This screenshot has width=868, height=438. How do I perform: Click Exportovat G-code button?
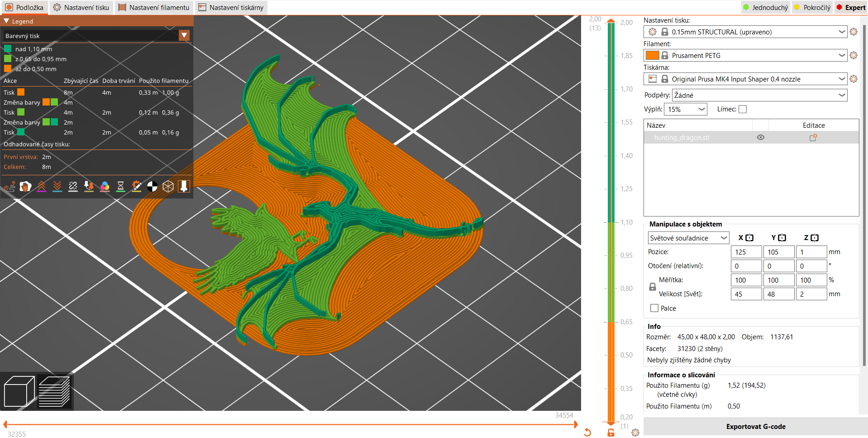pos(755,427)
